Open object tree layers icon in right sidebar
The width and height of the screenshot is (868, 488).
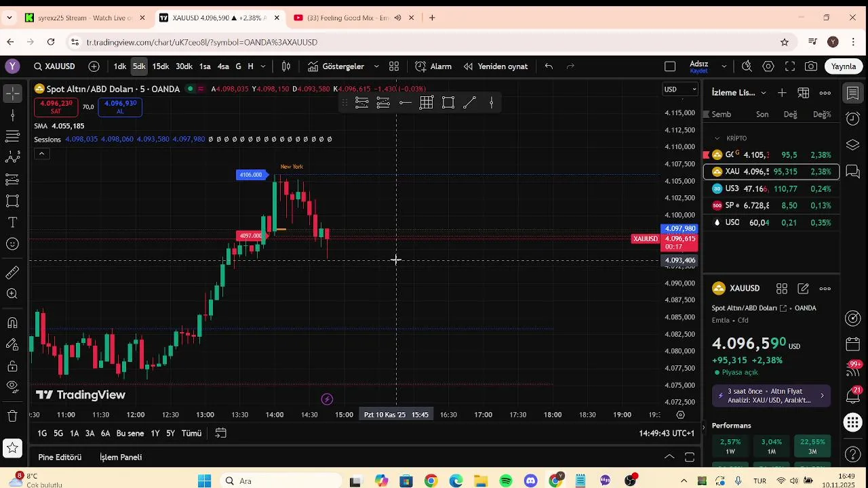tap(853, 145)
